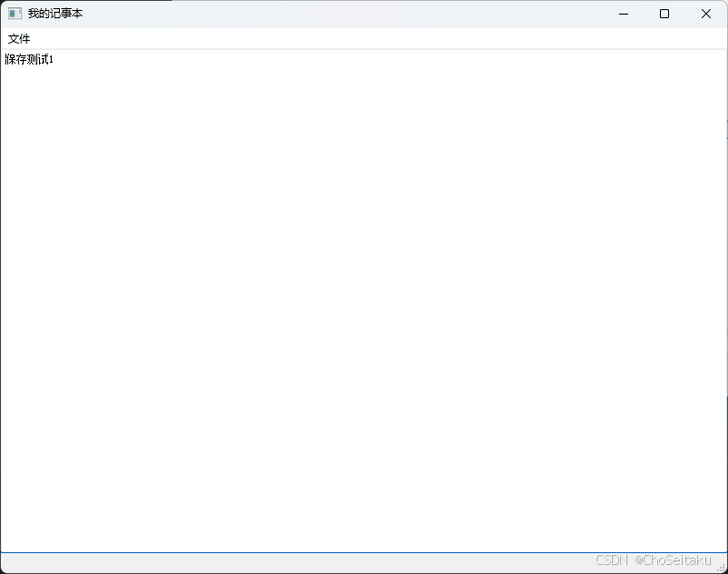The image size is (728, 574).
Task: Maximize the 我的记事本 window
Action: (x=664, y=14)
